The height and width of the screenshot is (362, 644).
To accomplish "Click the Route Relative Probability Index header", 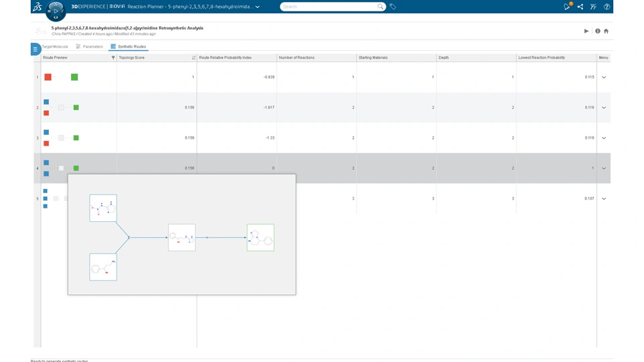I will point(225,58).
